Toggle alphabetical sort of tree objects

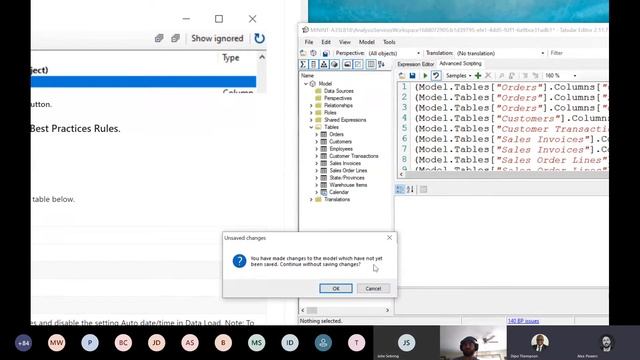click(381, 64)
